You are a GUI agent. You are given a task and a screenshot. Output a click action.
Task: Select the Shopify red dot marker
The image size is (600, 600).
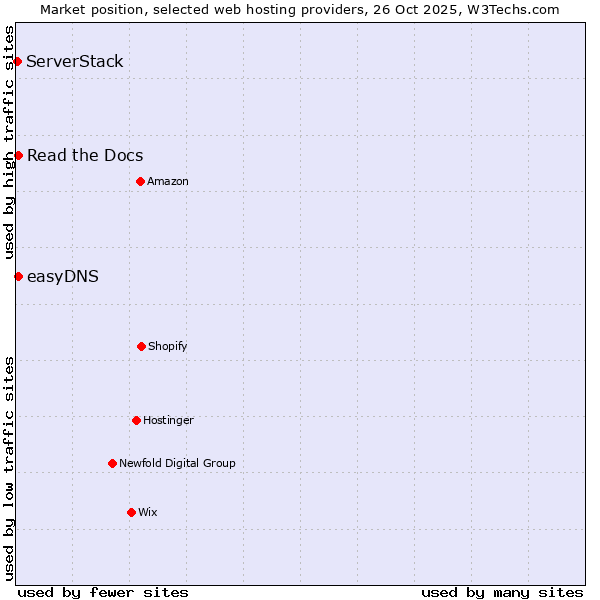click(141, 346)
